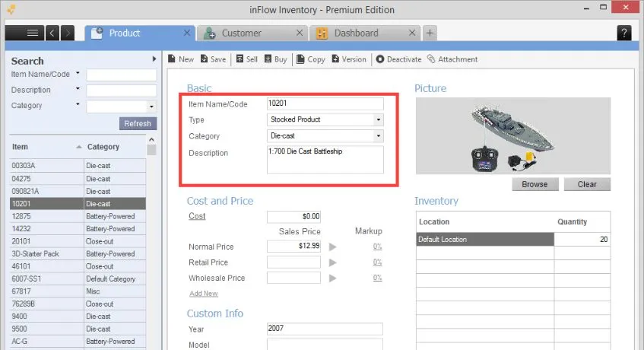Open Attachment via paperclip icon
644x350 pixels.
coord(431,59)
